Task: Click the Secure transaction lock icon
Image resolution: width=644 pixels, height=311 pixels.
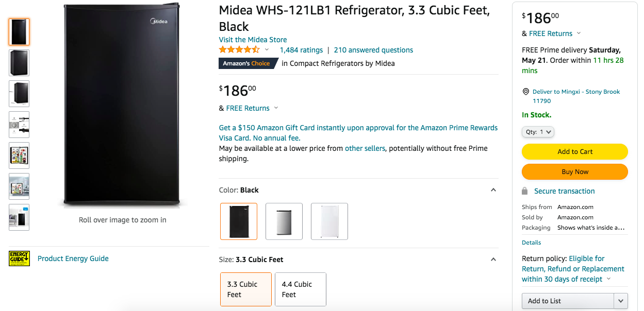Action: pyautogui.click(x=525, y=191)
